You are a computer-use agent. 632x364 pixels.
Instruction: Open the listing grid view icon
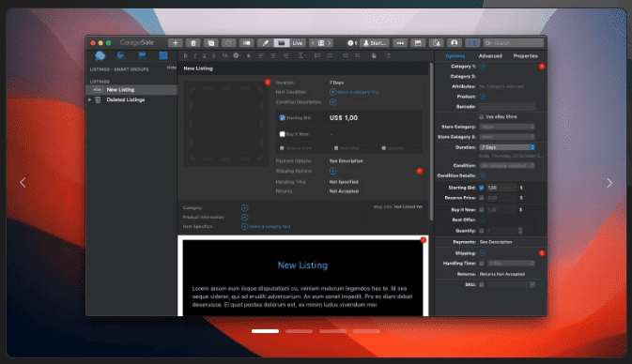(x=321, y=43)
